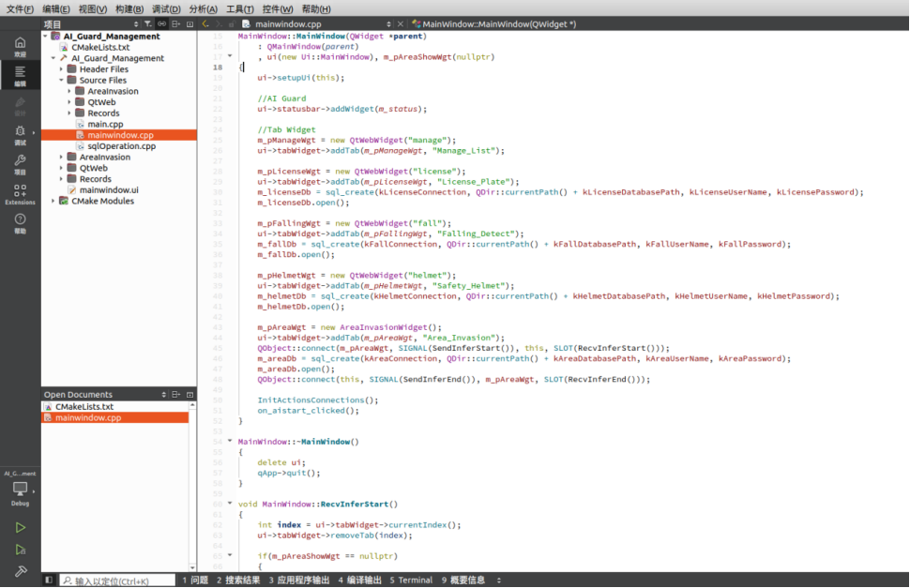The image size is (910, 588).
Task: Open the 文件(F) menu
Action: click(21, 9)
